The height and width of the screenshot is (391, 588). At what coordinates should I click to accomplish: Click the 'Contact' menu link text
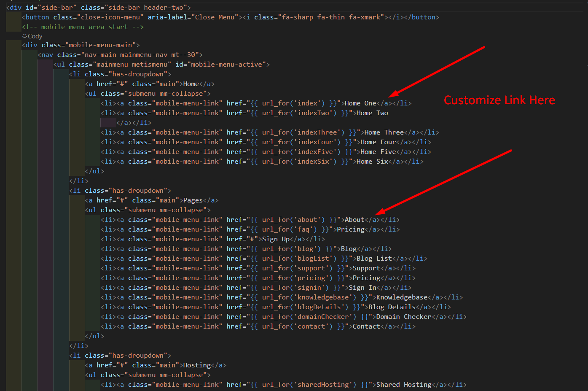click(x=366, y=326)
